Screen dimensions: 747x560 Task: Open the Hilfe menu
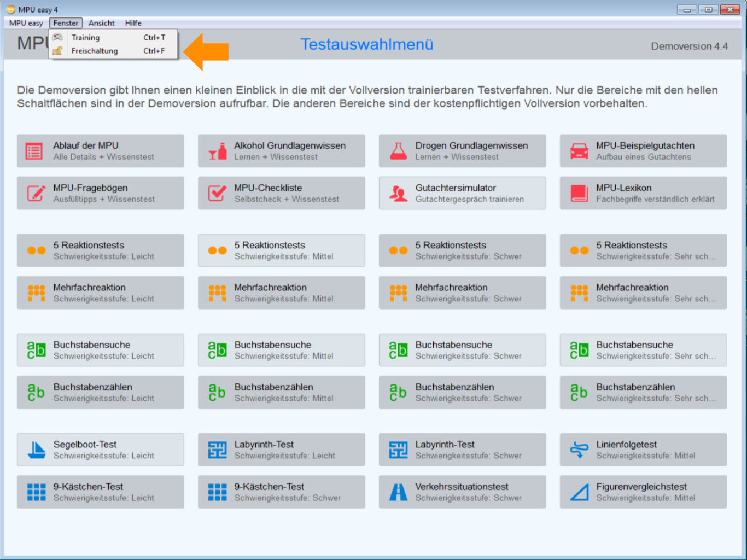click(x=133, y=23)
